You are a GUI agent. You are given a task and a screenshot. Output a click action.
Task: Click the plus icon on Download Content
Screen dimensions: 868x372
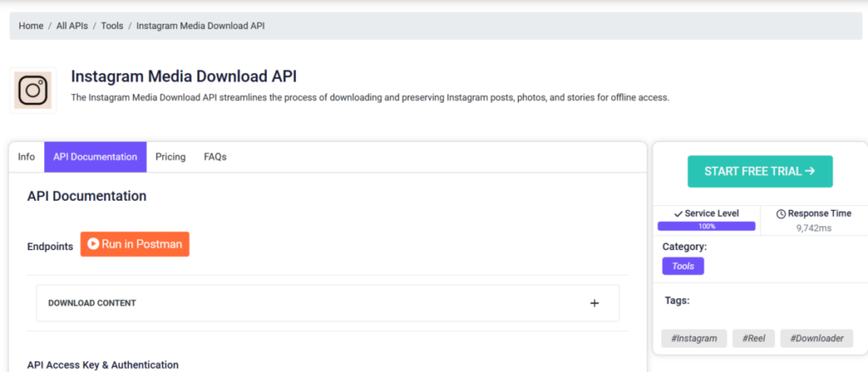tap(594, 303)
